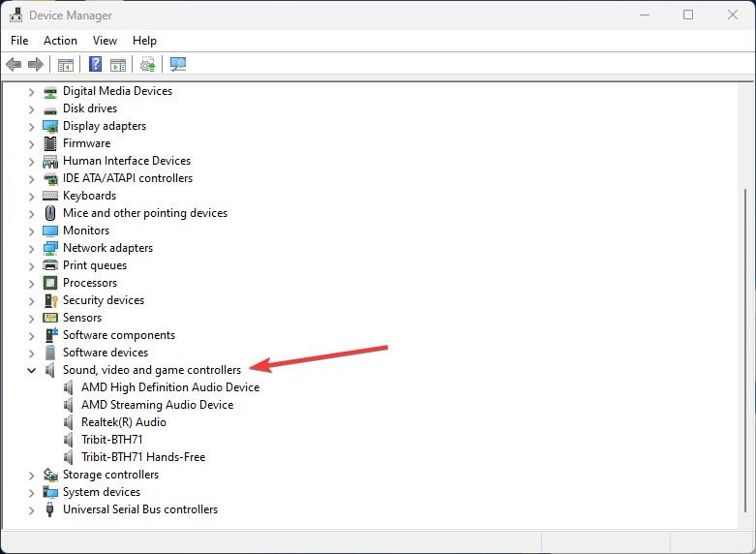Click the IDE ATA/ATAPI controllers icon
Screen dimensions: 756x554
[x=50, y=178]
